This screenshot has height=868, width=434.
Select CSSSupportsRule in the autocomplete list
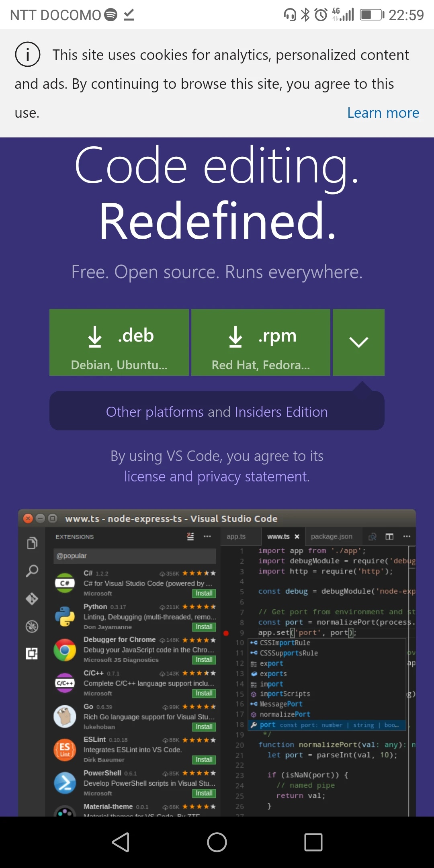coord(326,653)
